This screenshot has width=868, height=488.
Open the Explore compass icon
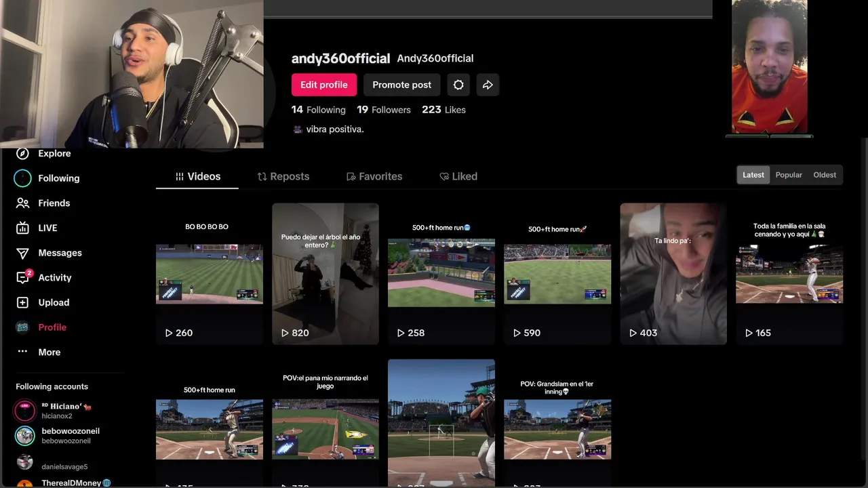22,154
